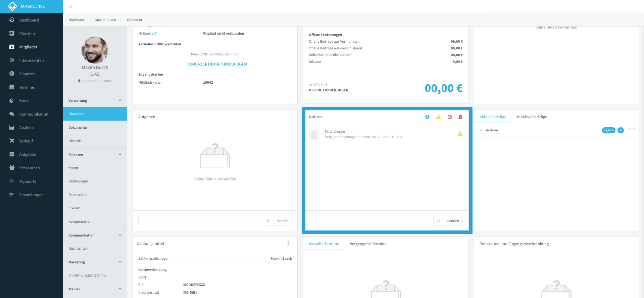The image size is (644, 298).
Task: Filter notes by yellow warning icon
Action: tap(438, 117)
